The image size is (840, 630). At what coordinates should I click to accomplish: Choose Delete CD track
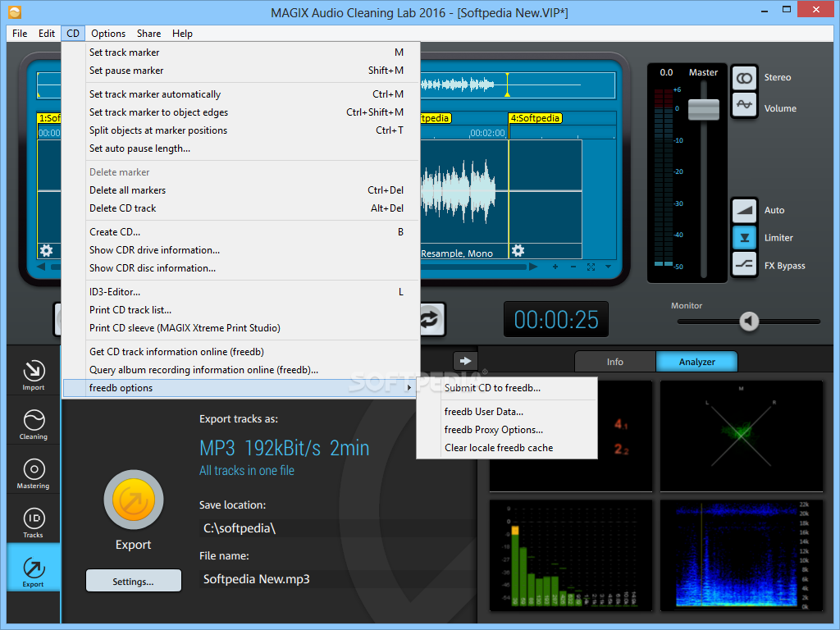coord(240,208)
